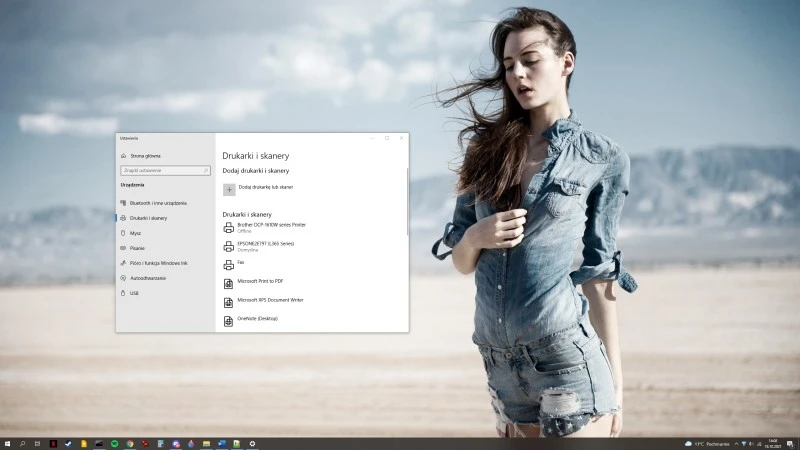Select the EPSON L365 Series printer icon
The width and height of the screenshot is (800, 450).
point(229,246)
